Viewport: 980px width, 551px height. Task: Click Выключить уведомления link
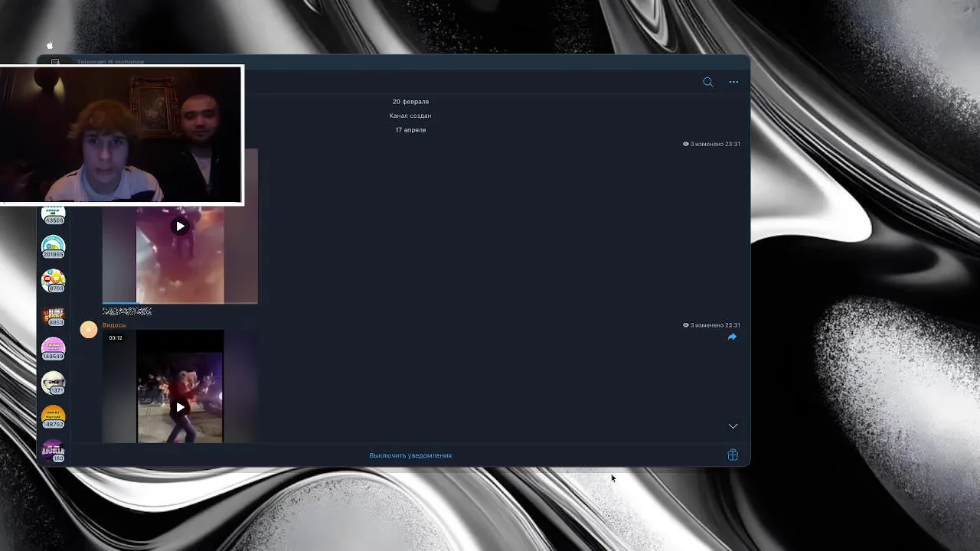pos(410,455)
